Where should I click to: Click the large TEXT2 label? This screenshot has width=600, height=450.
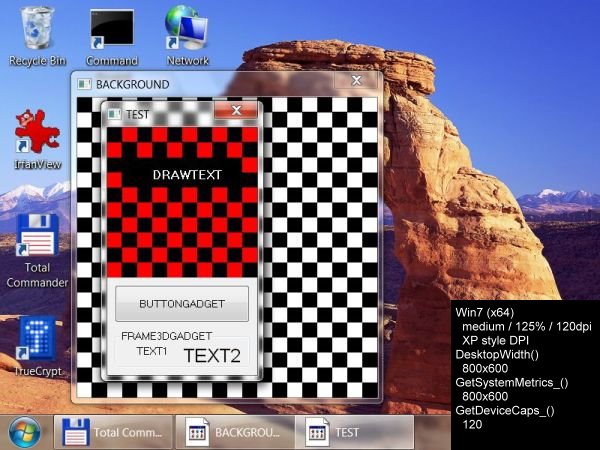pyautogui.click(x=212, y=355)
